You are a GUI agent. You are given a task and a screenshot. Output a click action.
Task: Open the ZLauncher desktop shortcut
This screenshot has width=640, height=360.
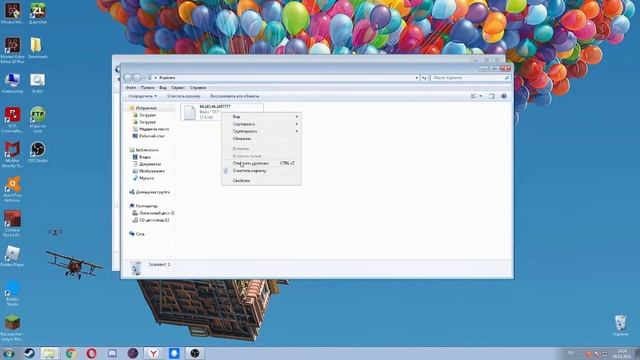coord(38,13)
